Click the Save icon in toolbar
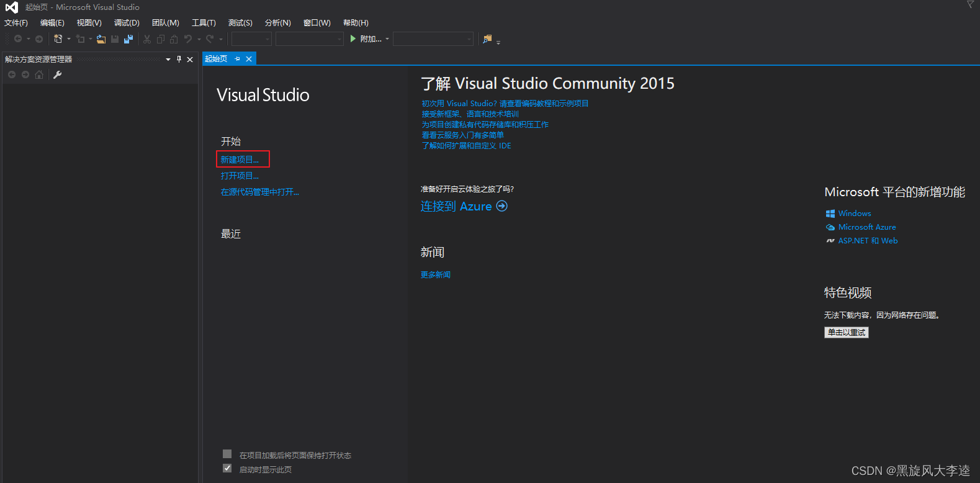The height and width of the screenshot is (483, 980). click(115, 38)
